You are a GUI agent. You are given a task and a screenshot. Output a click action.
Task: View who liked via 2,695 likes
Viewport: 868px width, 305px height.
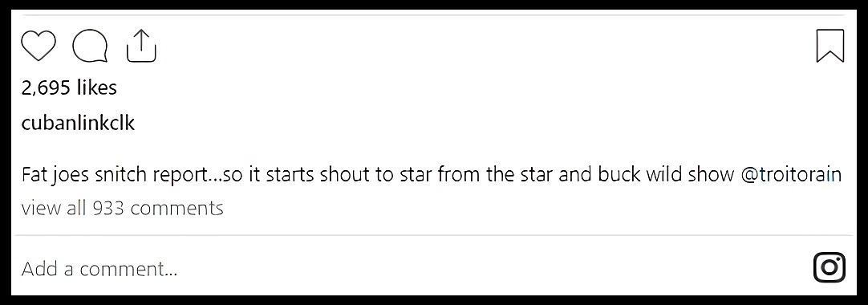(x=69, y=87)
